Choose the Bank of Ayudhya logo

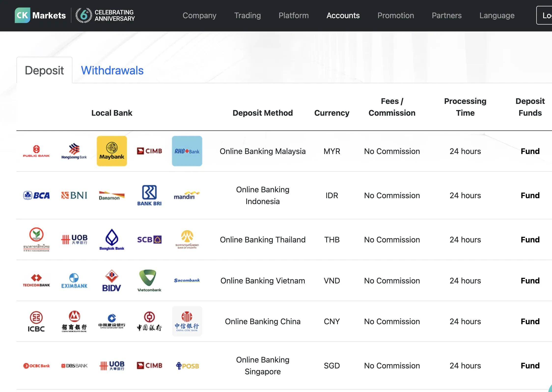pos(187,239)
